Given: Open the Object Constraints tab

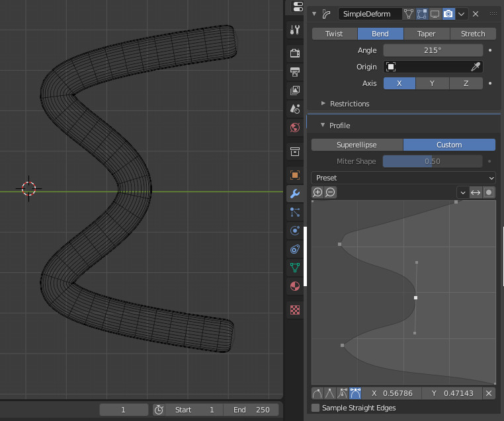Looking at the screenshot, I should pyautogui.click(x=295, y=249).
